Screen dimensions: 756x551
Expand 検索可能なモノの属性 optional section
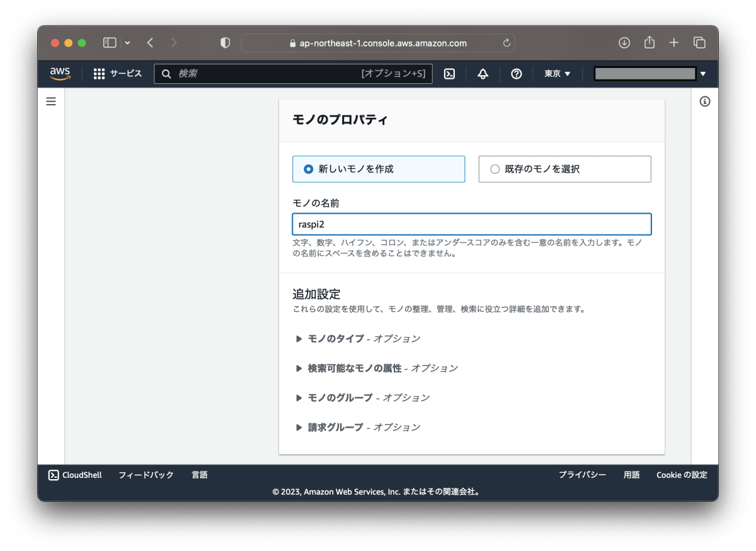coord(377,368)
